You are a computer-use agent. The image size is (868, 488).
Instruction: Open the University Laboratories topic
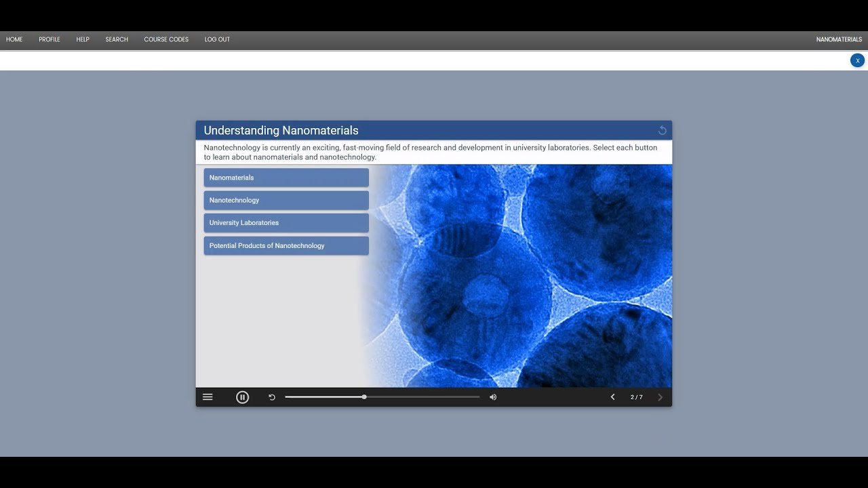coord(286,223)
